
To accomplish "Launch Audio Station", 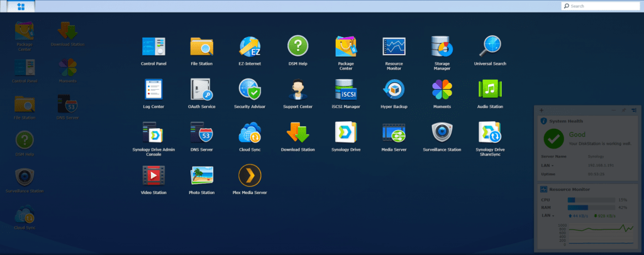I will coord(490,90).
